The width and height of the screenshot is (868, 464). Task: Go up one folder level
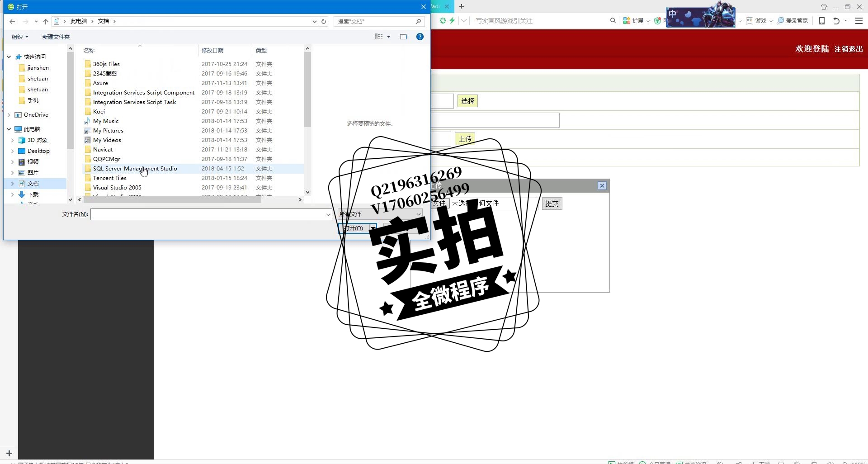46,21
